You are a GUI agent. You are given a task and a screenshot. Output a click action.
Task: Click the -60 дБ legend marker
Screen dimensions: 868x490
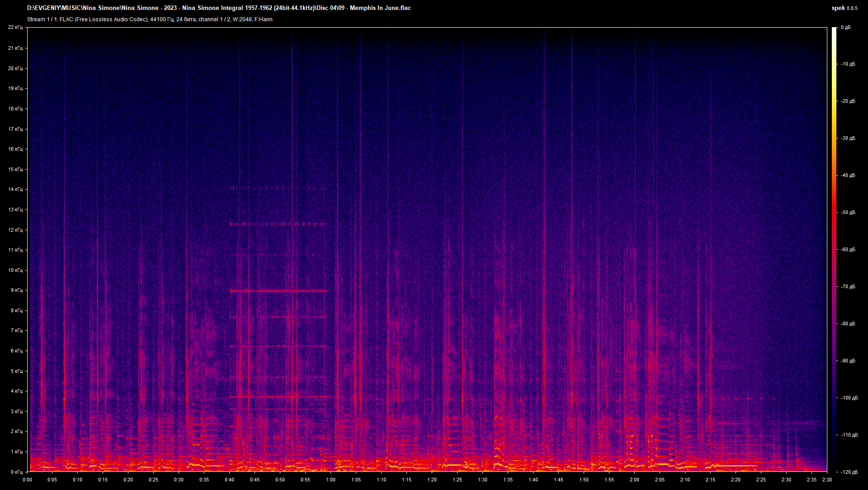(x=848, y=249)
